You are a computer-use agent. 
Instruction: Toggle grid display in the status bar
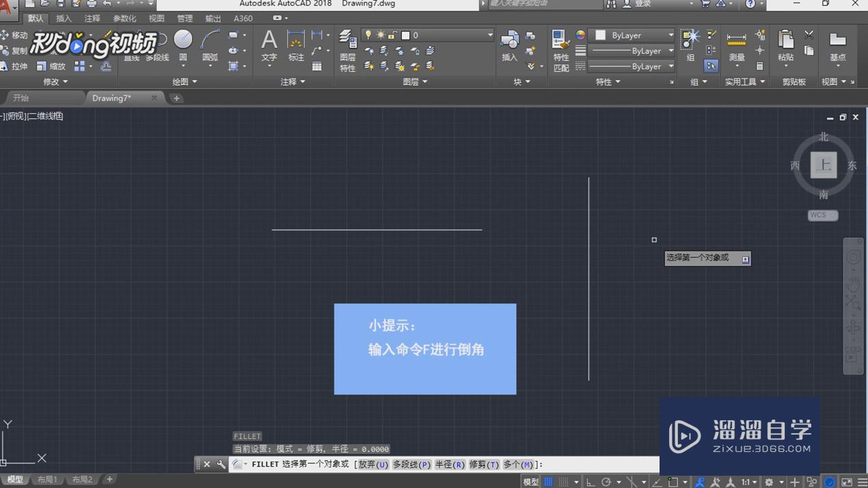(547, 480)
